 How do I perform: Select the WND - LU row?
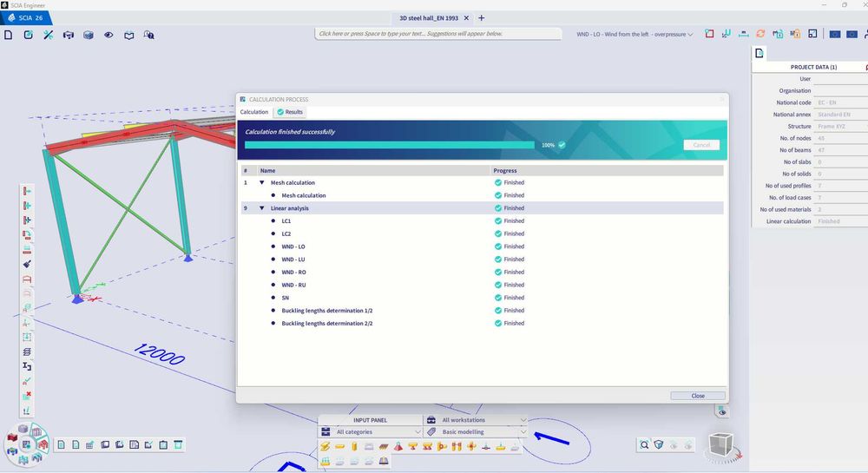click(482, 259)
